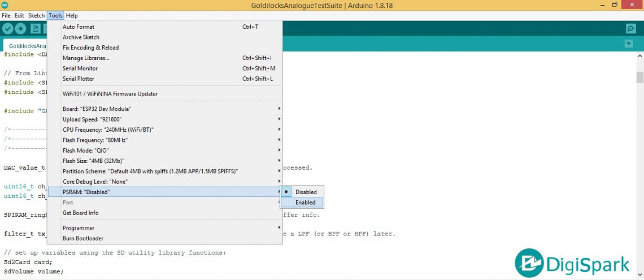Open the tab options dropdown arrow
644x280 pixels.
coord(629,44)
